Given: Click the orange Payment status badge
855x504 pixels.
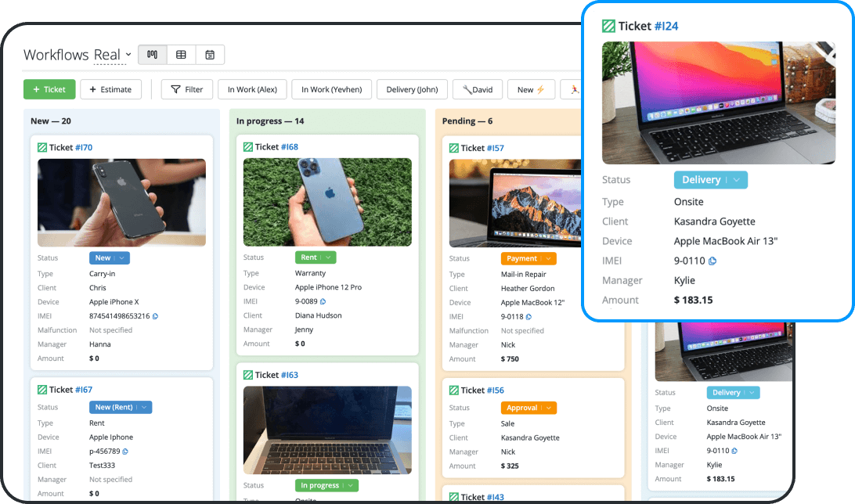Looking at the screenshot, I should (x=529, y=257).
